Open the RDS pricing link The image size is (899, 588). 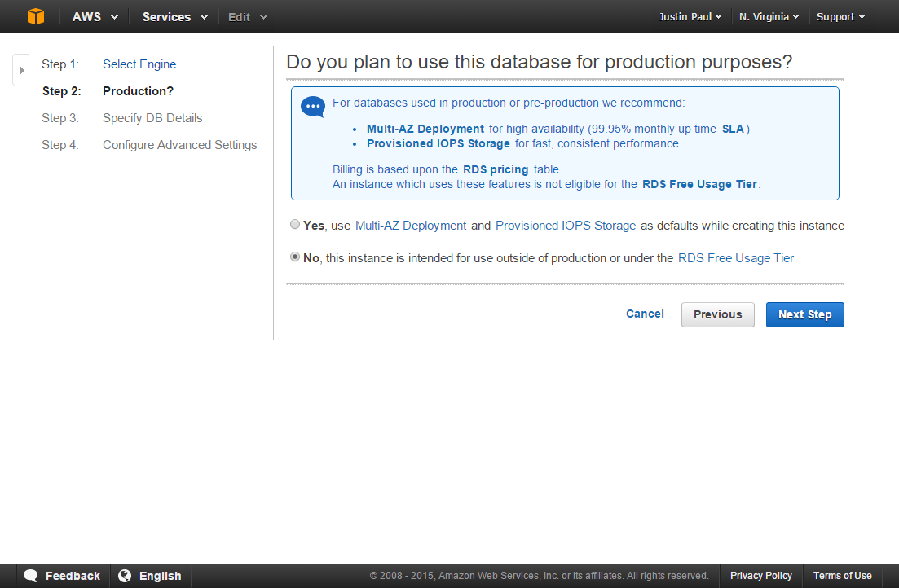[496, 169]
